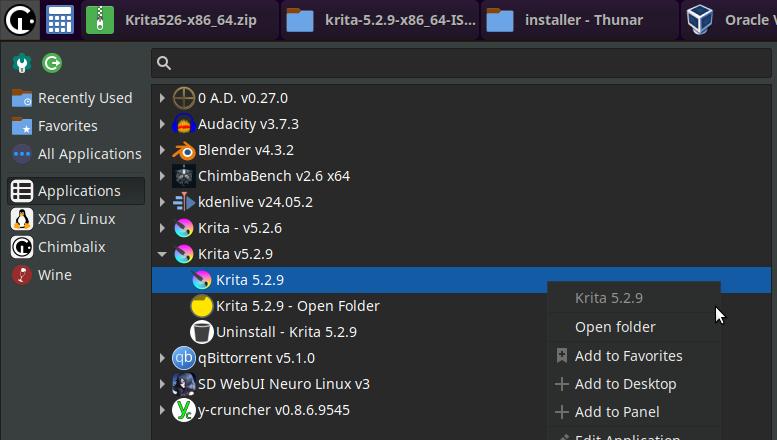This screenshot has width=777, height=440.
Task: Choose Add to Favorites in context menu
Action: click(x=634, y=356)
